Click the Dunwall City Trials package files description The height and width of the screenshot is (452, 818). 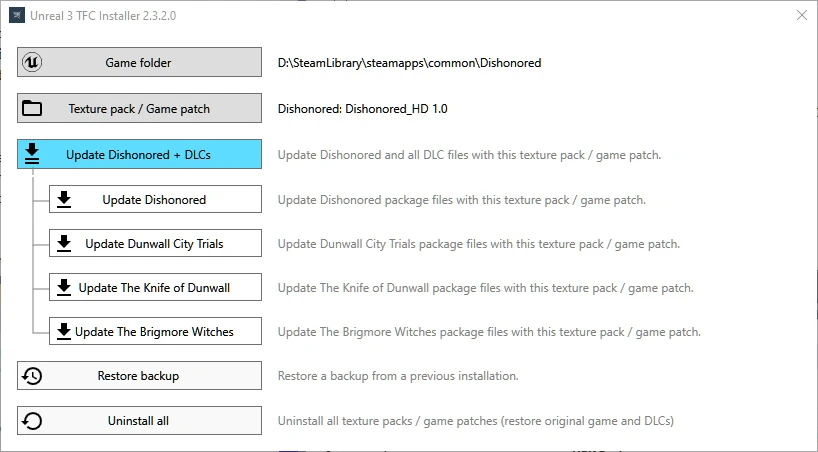[x=478, y=244]
